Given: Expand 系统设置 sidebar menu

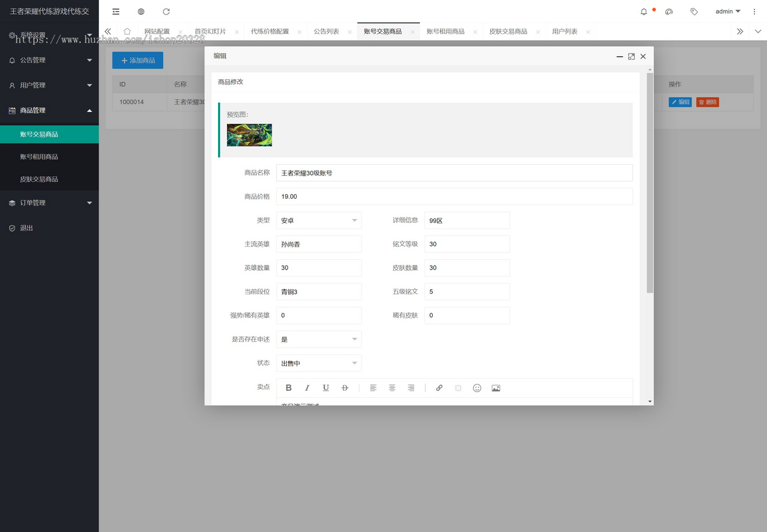Looking at the screenshot, I should coord(49,35).
